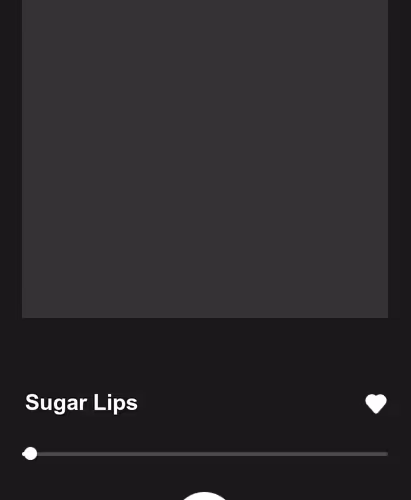The height and width of the screenshot is (500, 411).
Task: Toggle playback with the round white button
Action: [204, 496]
